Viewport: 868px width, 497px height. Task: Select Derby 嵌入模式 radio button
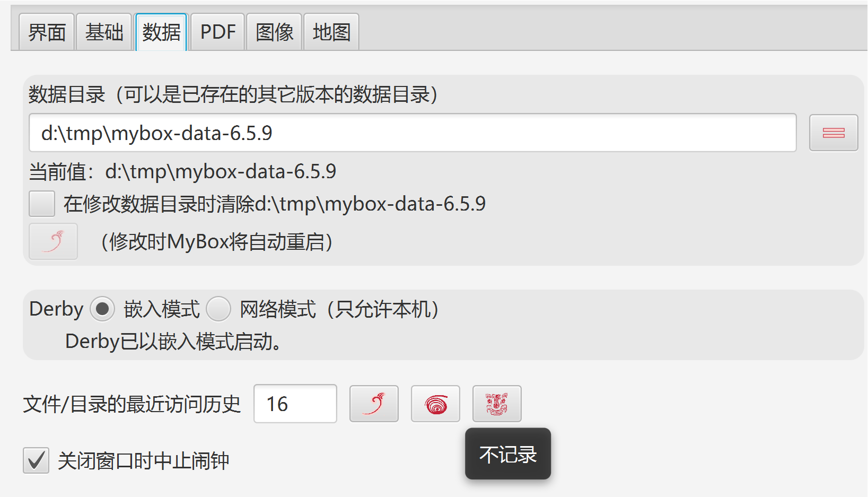coord(102,309)
